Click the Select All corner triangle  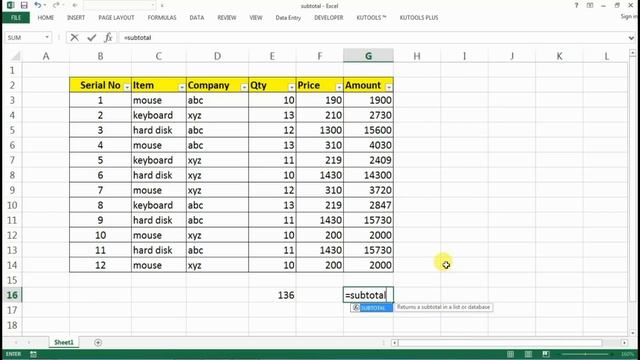tap(15, 56)
